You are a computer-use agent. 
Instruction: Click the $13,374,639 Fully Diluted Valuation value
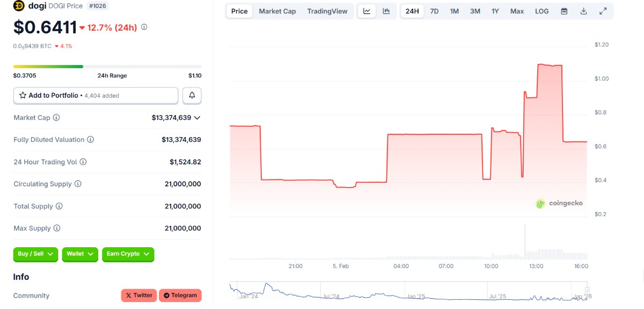181,140
